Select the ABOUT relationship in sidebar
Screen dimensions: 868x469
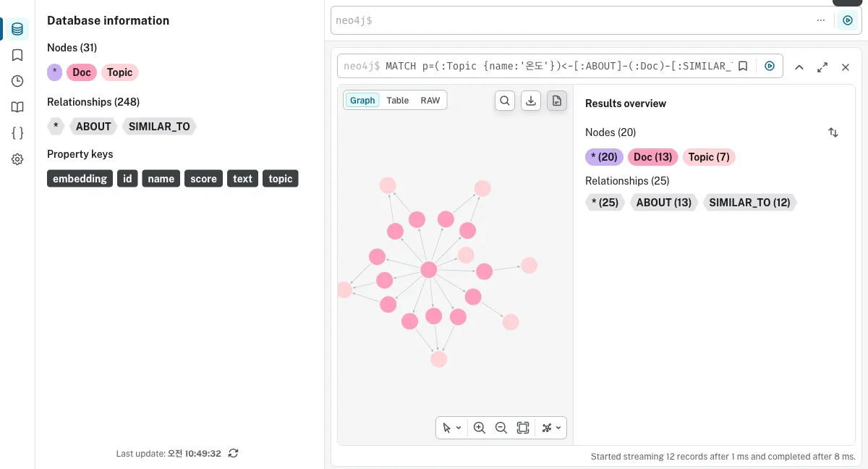click(x=93, y=127)
